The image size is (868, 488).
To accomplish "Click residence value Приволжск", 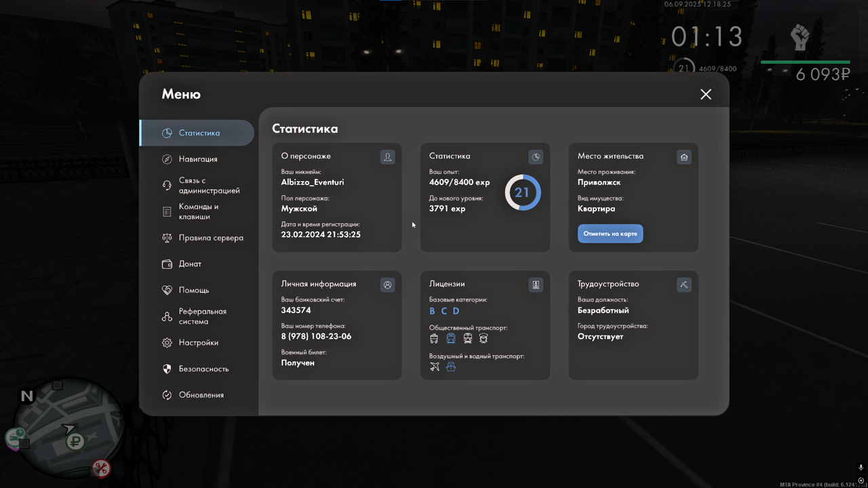I will [x=599, y=182].
